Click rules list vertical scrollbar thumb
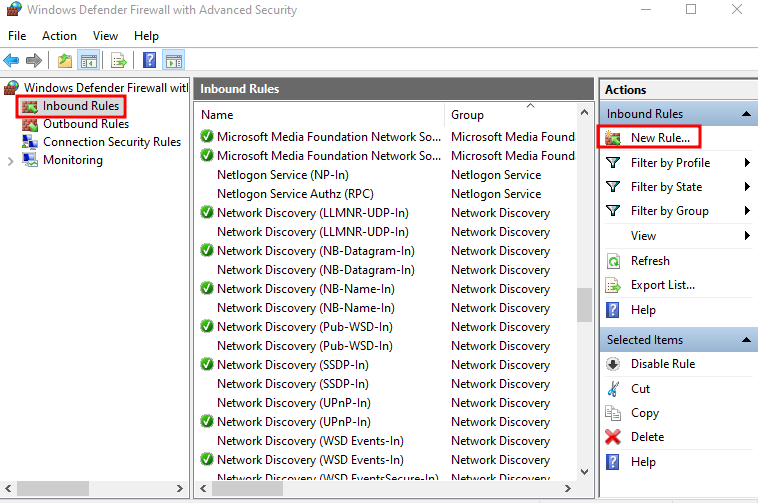Screen dimensions: 758x503 click(x=584, y=305)
